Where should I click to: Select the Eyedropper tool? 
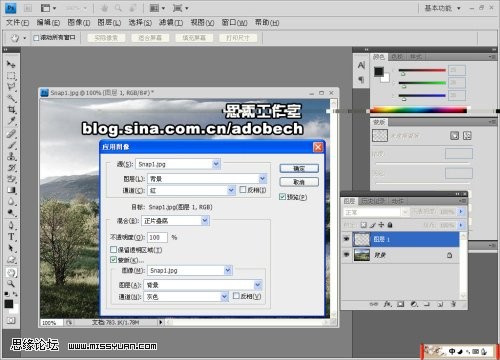point(11,121)
